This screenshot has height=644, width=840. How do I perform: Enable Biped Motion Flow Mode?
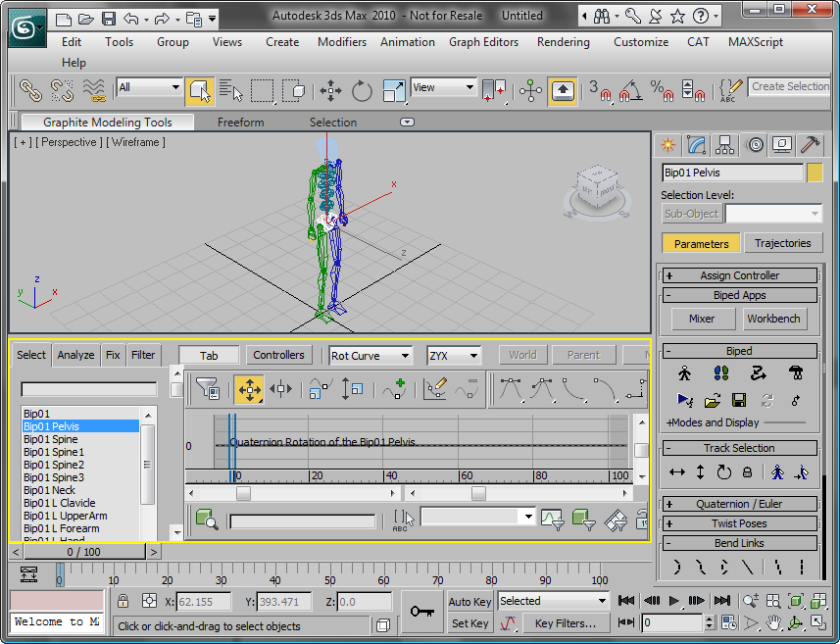tap(758, 372)
